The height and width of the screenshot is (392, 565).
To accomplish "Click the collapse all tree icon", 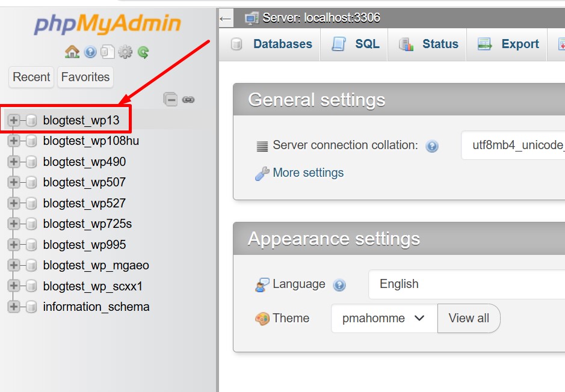I will 171,100.
